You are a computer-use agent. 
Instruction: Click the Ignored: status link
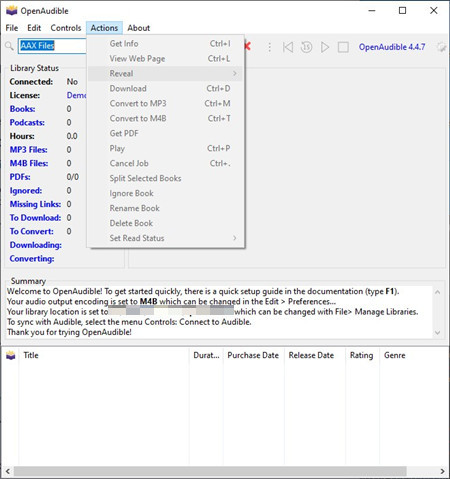26,191
